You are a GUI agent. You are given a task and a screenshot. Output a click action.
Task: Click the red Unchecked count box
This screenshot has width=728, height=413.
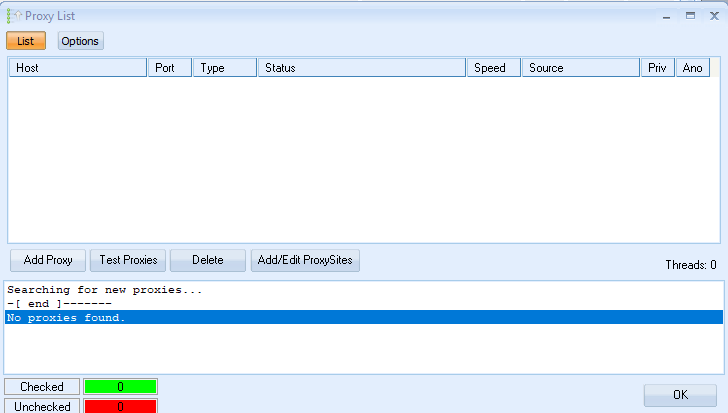(x=120, y=406)
